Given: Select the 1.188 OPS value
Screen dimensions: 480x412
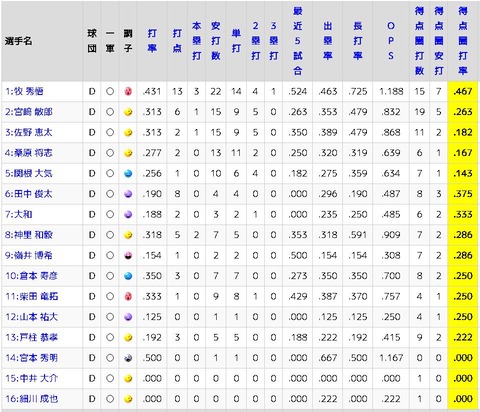Looking at the screenshot, I should (391, 91).
